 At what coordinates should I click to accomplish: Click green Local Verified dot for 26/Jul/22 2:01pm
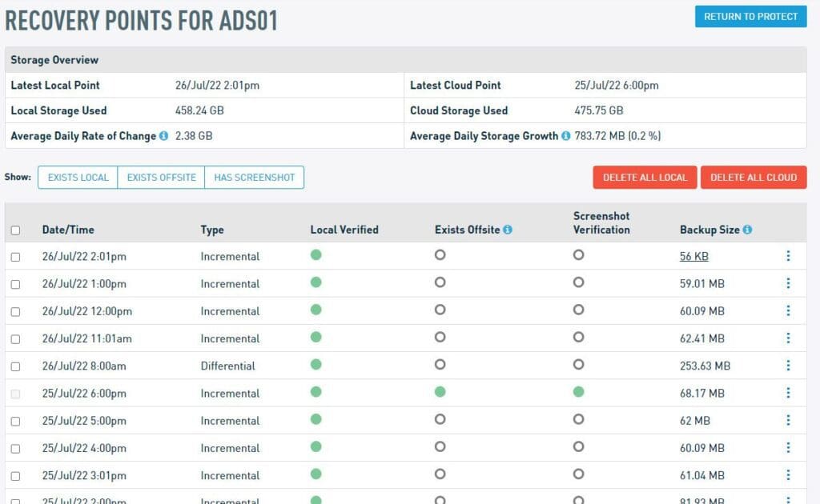click(316, 255)
